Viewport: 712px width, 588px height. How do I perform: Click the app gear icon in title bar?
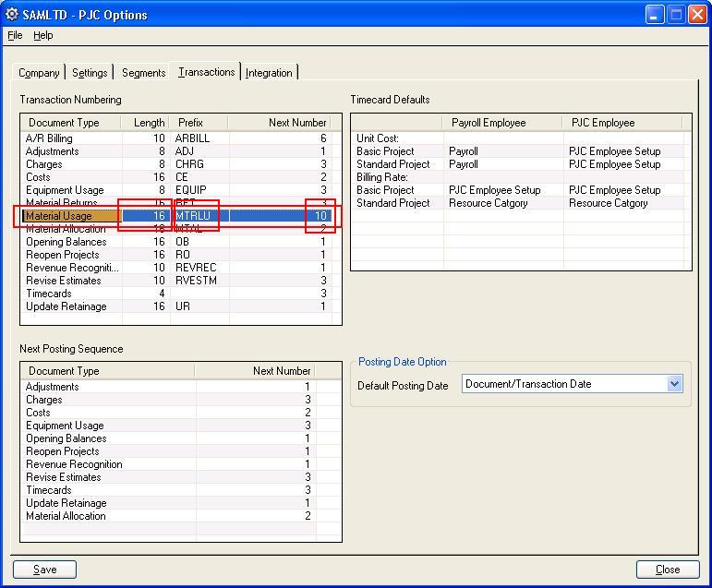click(x=12, y=15)
